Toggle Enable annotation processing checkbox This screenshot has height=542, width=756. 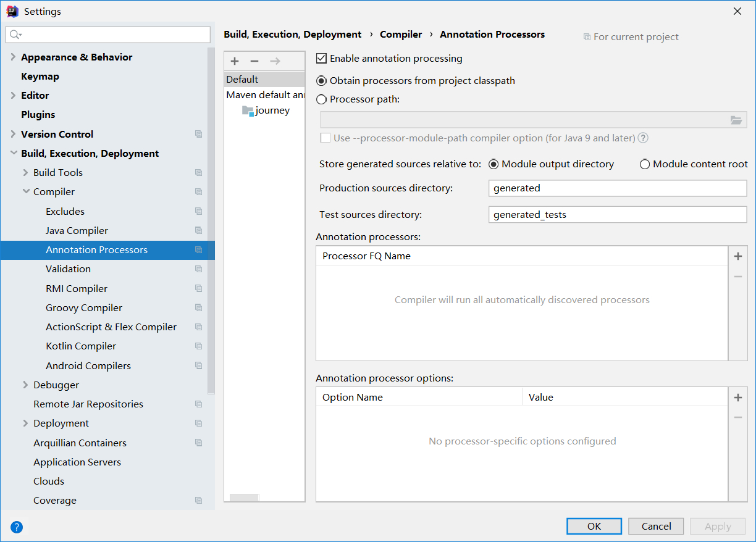tap(321, 59)
